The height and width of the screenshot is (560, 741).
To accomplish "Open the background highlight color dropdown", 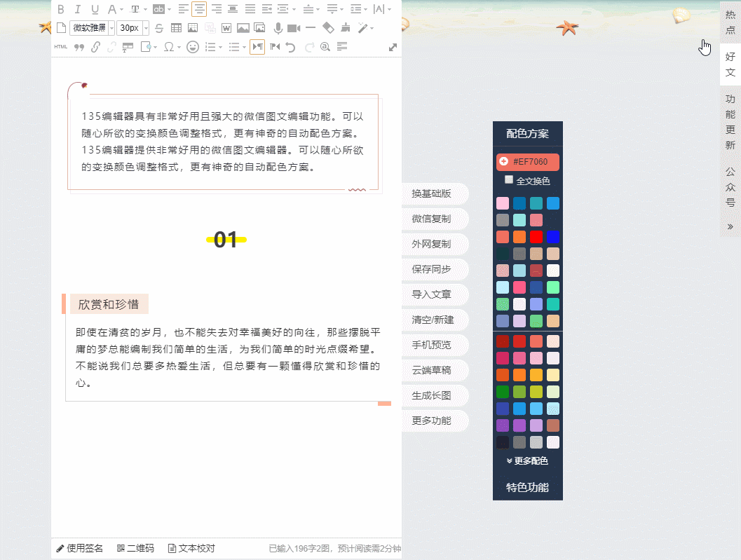I will click(x=170, y=9).
